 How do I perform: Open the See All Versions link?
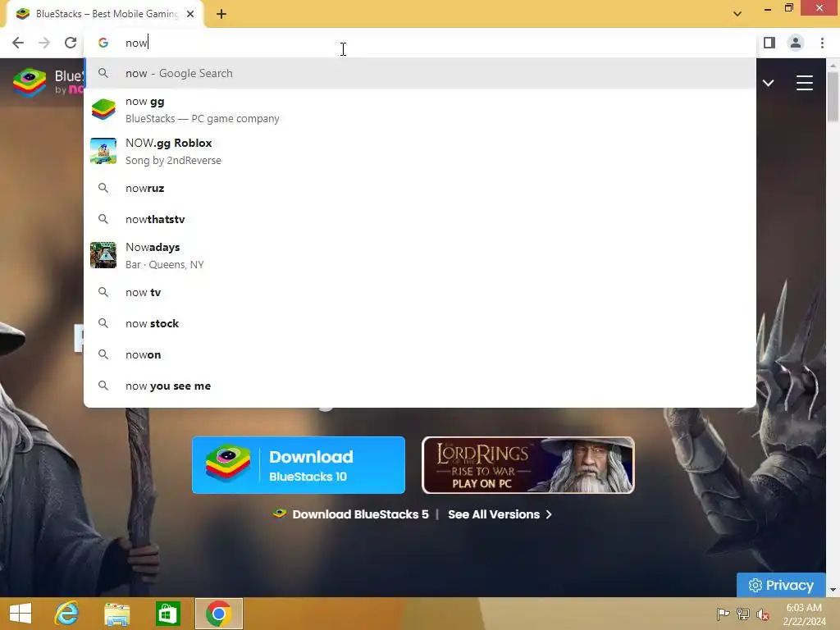(x=500, y=514)
